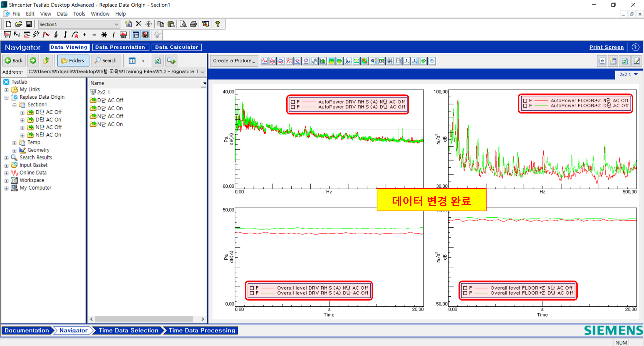The height and width of the screenshot is (346, 644).
Task: Click the New project icon
Action: (x=9, y=24)
